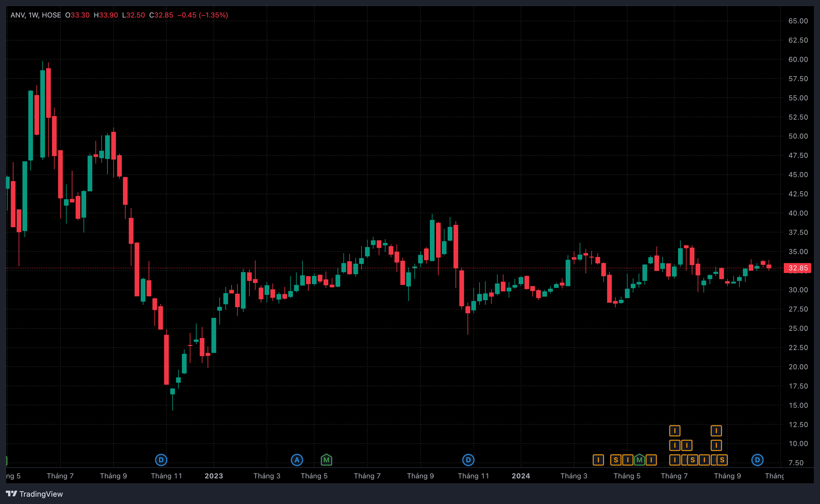Click the 65.00 price scale label
The width and height of the screenshot is (820, 504).
(798, 21)
